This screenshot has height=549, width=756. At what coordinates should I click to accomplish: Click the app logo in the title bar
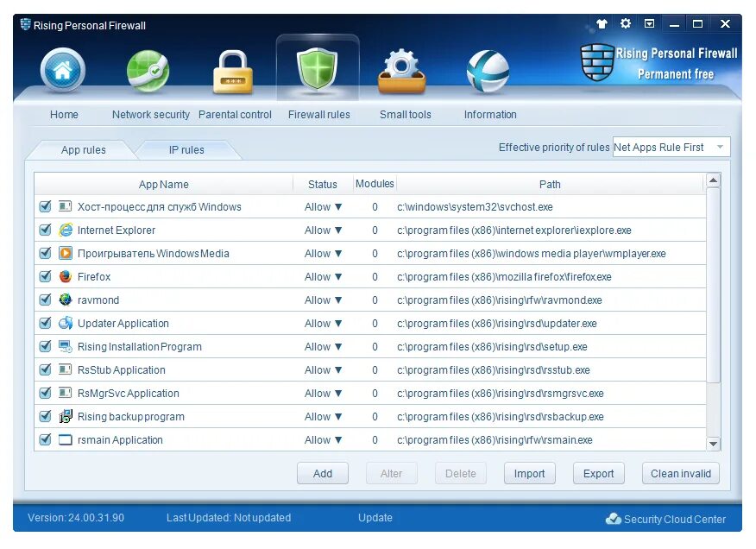pyautogui.click(x=26, y=25)
